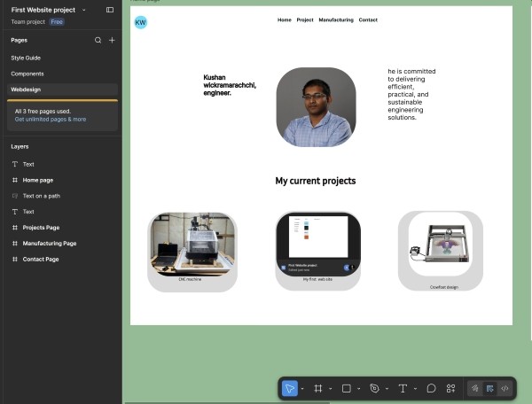Add a new page with plus icon
532x404 pixels.
(112, 41)
